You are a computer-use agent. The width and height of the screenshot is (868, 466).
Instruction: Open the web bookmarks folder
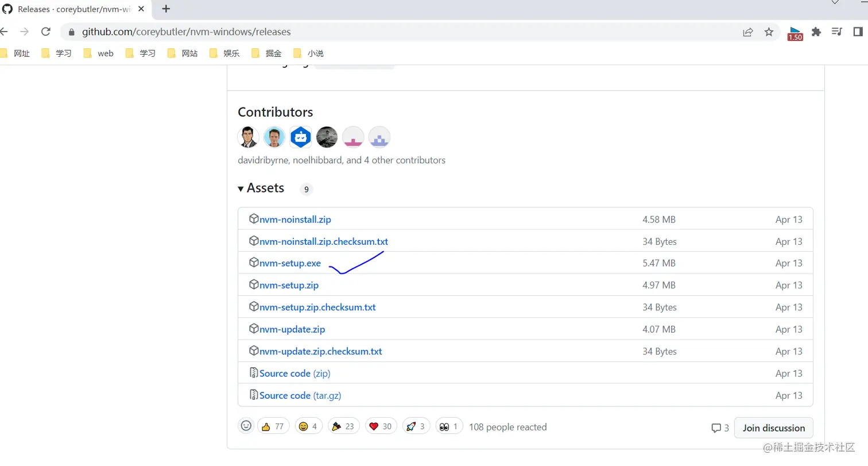tap(99, 53)
